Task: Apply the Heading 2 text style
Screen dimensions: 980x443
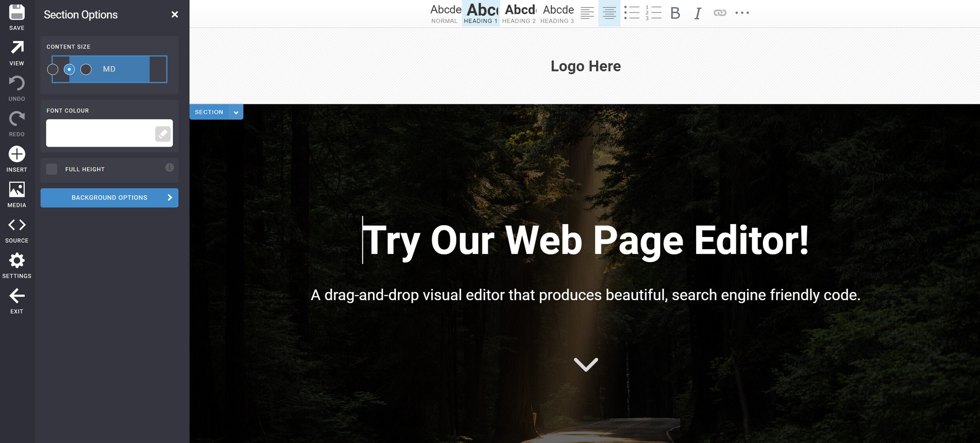Action: pyautogui.click(x=519, y=13)
